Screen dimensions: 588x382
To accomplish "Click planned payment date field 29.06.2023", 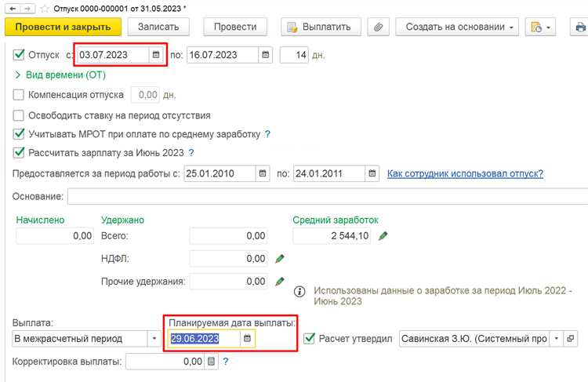I will [204, 339].
